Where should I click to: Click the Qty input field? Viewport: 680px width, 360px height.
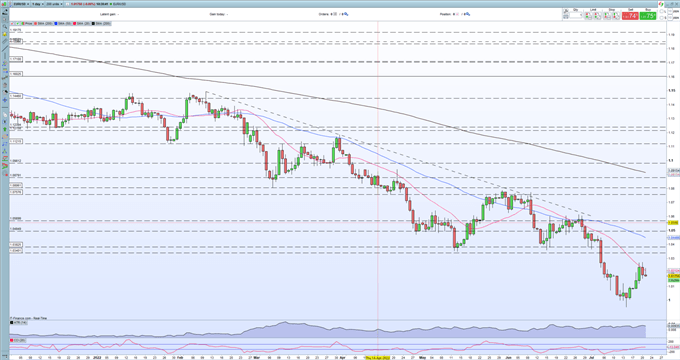(x=576, y=16)
